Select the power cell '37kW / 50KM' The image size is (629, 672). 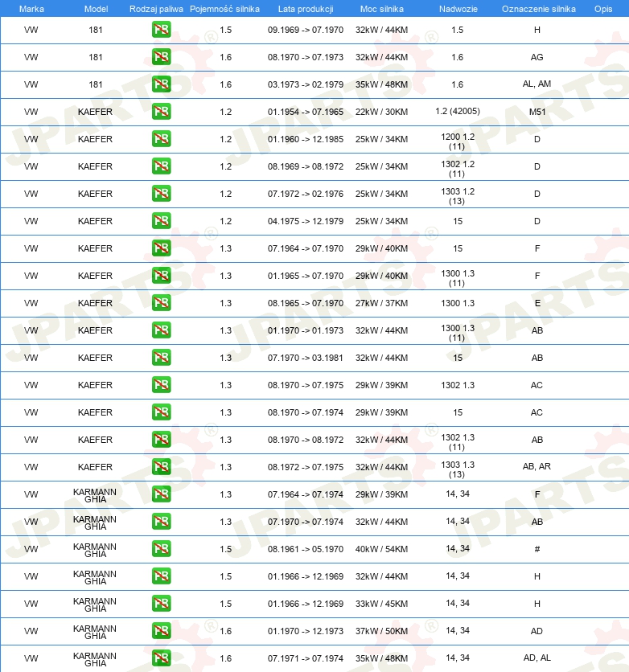pos(381,631)
